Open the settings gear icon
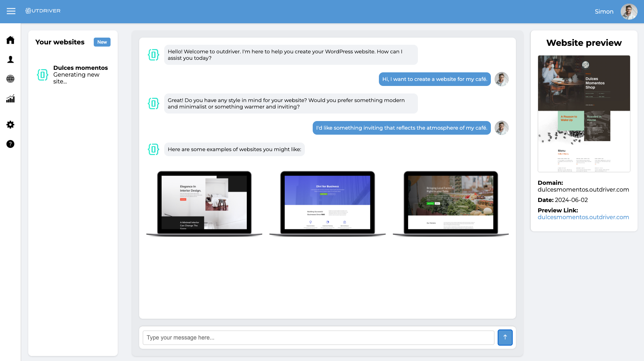The width and height of the screenshot is (644, 361). click(10, 125)
